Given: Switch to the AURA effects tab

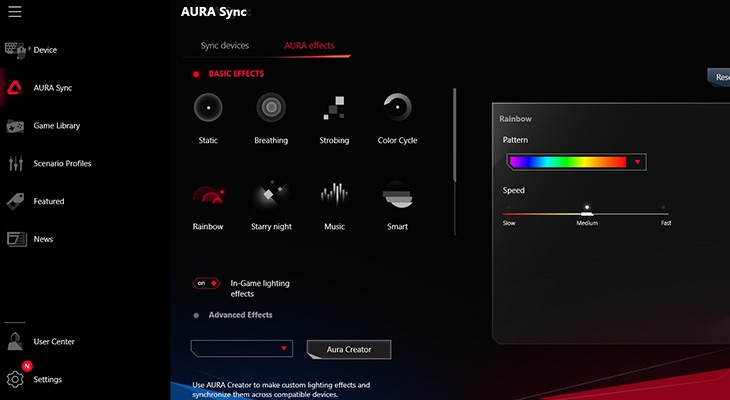Looking at the screenshot, I should click(x=309, y=46).
